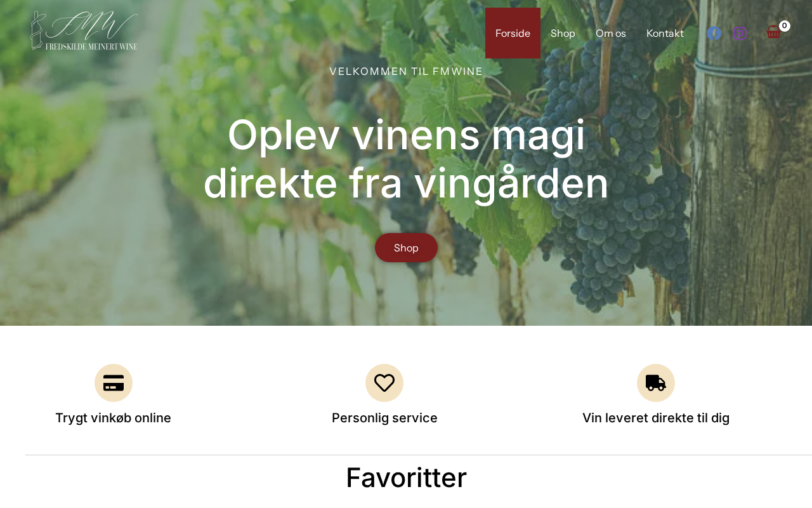Click Vin leveret direkte til dig text
This screenshot has height=508, width=812.
(656, 418)
